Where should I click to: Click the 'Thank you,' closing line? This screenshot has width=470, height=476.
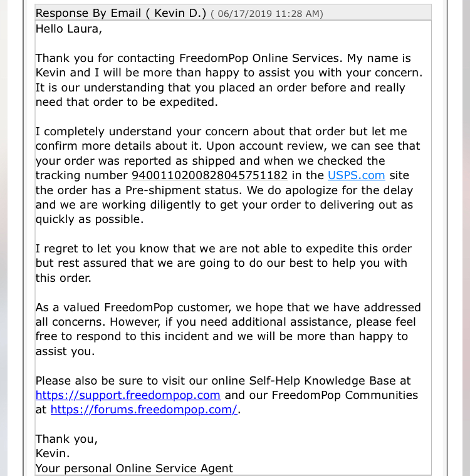(x=66, y=439)
